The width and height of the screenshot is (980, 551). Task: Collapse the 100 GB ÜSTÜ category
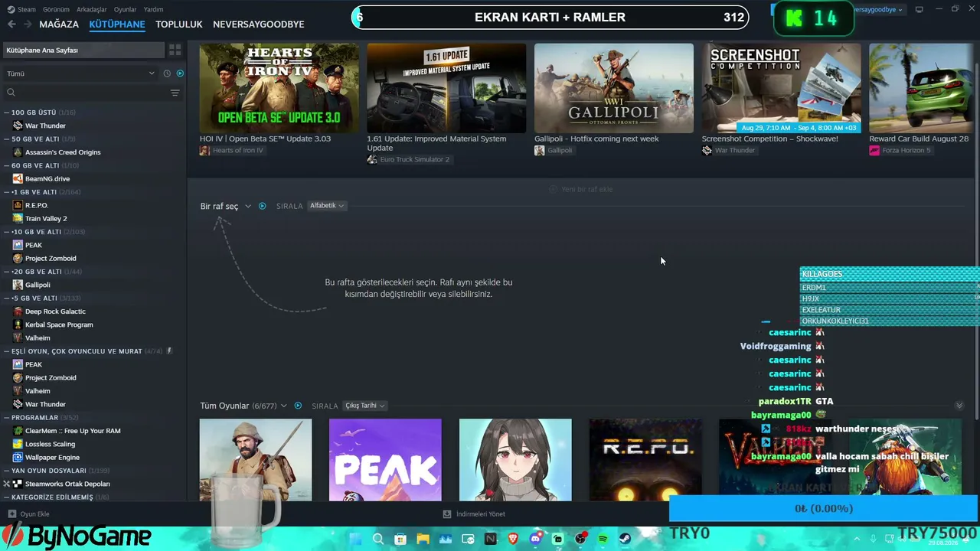(7, 112)
